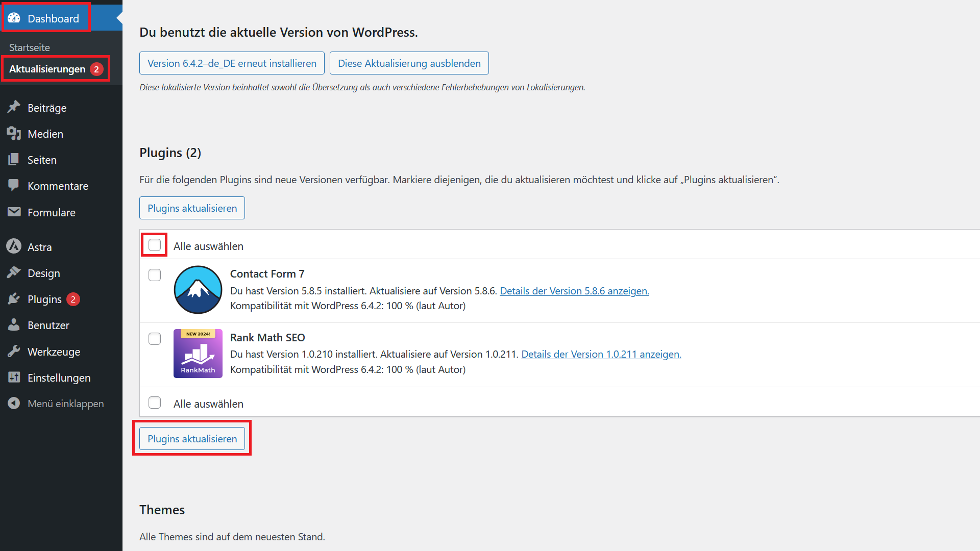
Task: Click the Werkzeuge wrench icon
Action: [14, 352]
